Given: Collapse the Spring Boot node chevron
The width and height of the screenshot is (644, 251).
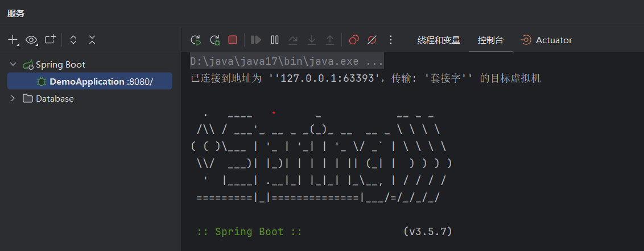Looking at the screenshot, I should point(13,64).
